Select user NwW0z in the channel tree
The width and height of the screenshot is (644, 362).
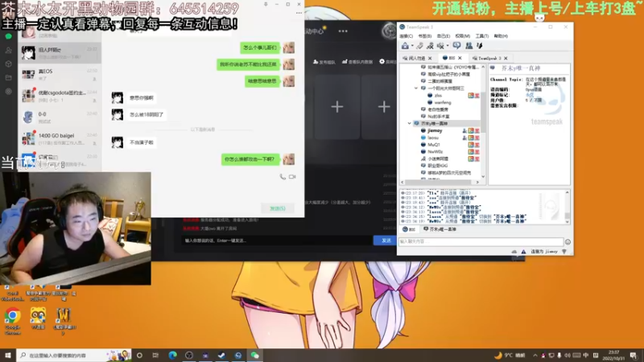(x=435, y=151)
